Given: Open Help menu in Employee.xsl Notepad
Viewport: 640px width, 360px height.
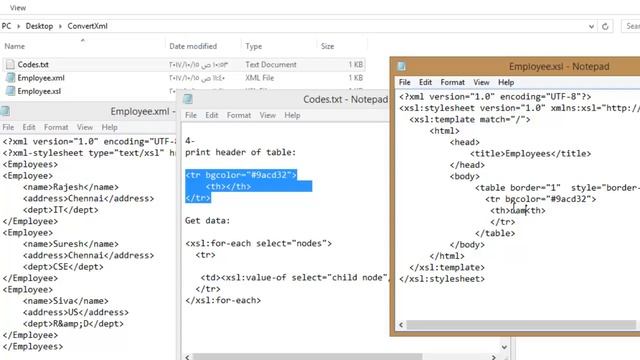Looking at the screenshot, I should pos(506,82).
